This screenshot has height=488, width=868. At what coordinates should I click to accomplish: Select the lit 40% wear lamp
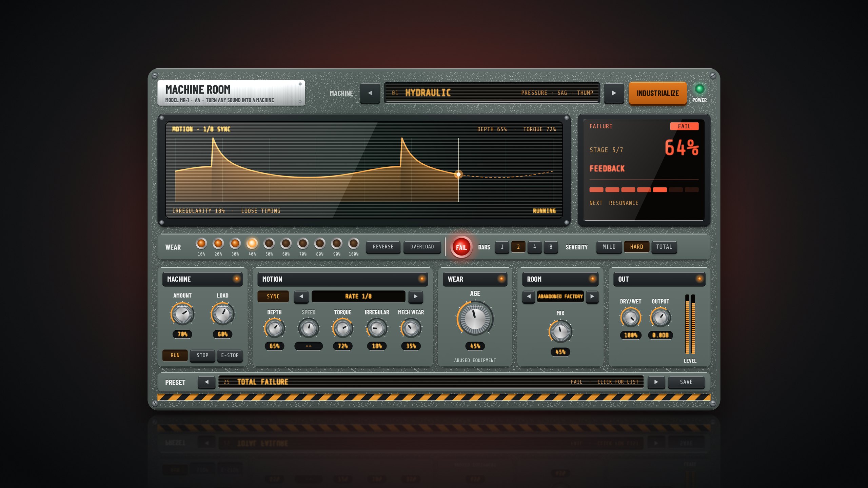click(x=252, y=243)
